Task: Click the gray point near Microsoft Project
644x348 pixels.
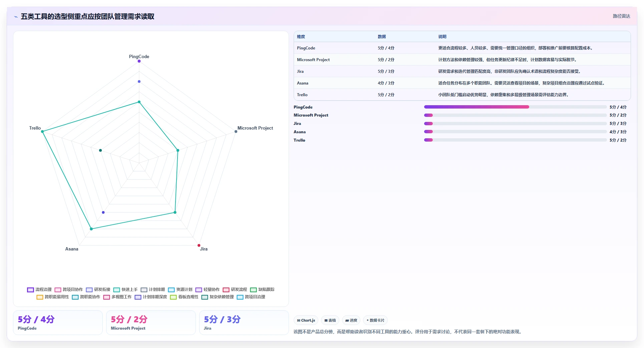Action: [236, 132]
